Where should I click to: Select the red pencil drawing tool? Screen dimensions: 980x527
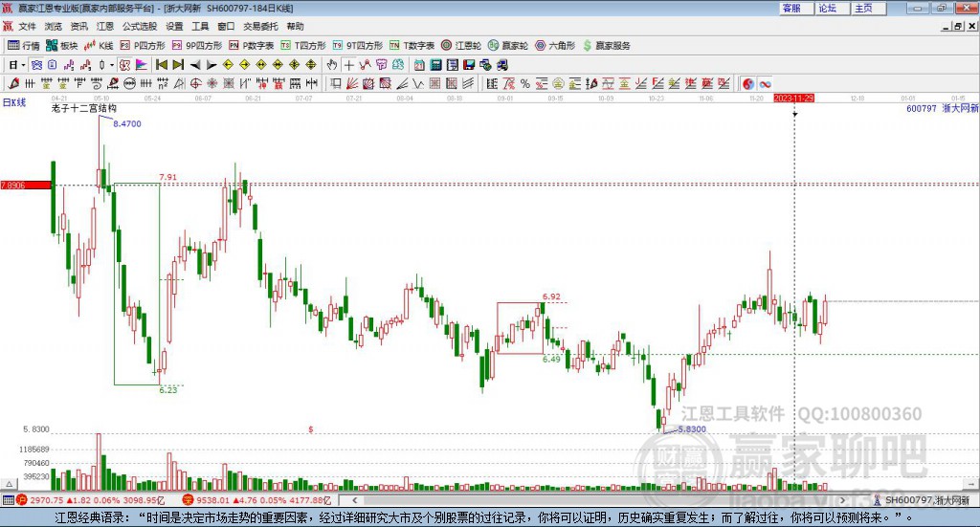(13, 83)
